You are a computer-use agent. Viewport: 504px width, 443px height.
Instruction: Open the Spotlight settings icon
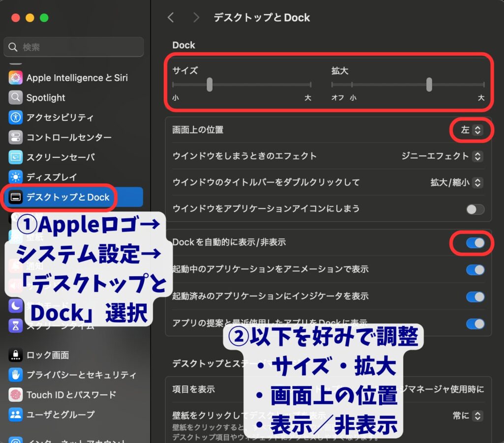(15, 97)
